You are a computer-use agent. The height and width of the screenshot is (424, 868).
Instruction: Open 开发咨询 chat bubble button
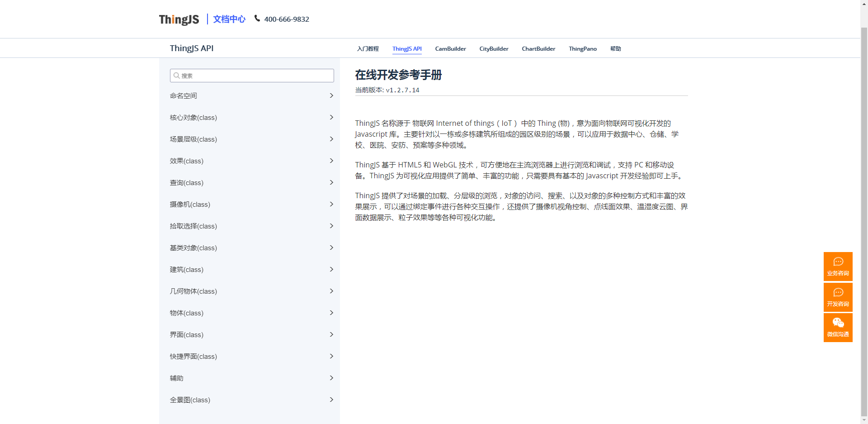(x=838, y=297)
